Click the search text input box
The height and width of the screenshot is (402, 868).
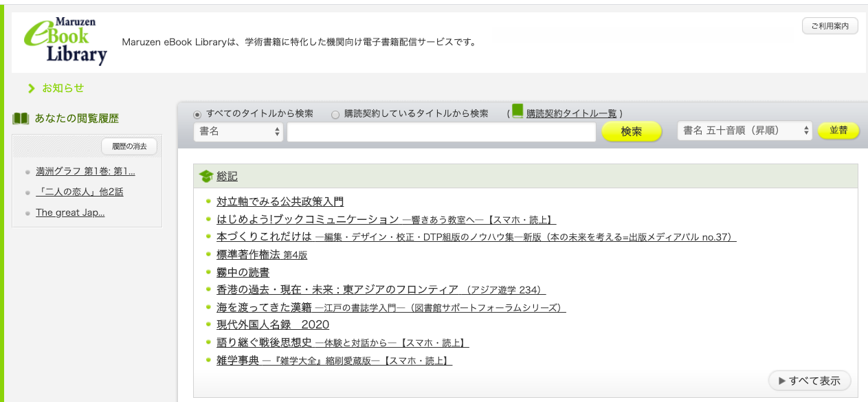pos(441,132)
